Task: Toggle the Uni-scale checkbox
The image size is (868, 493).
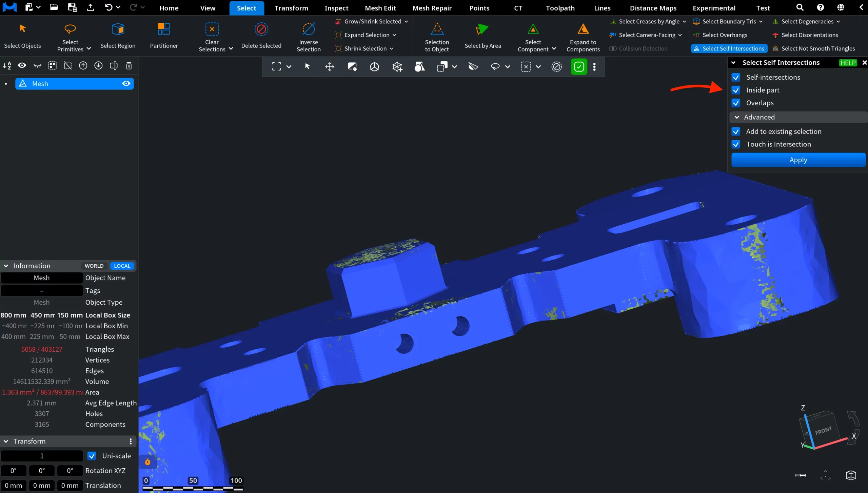Action: coord(92,456)
